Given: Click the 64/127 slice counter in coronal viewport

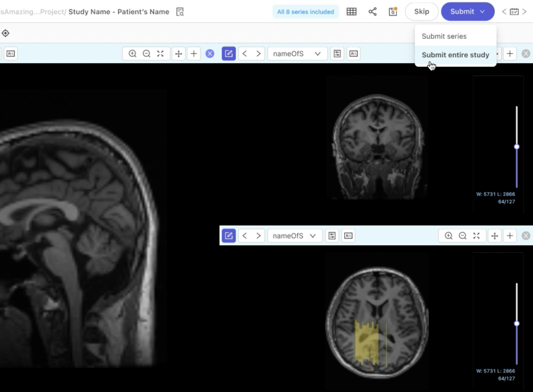Looking at the screenshot, I should [506, 202].
